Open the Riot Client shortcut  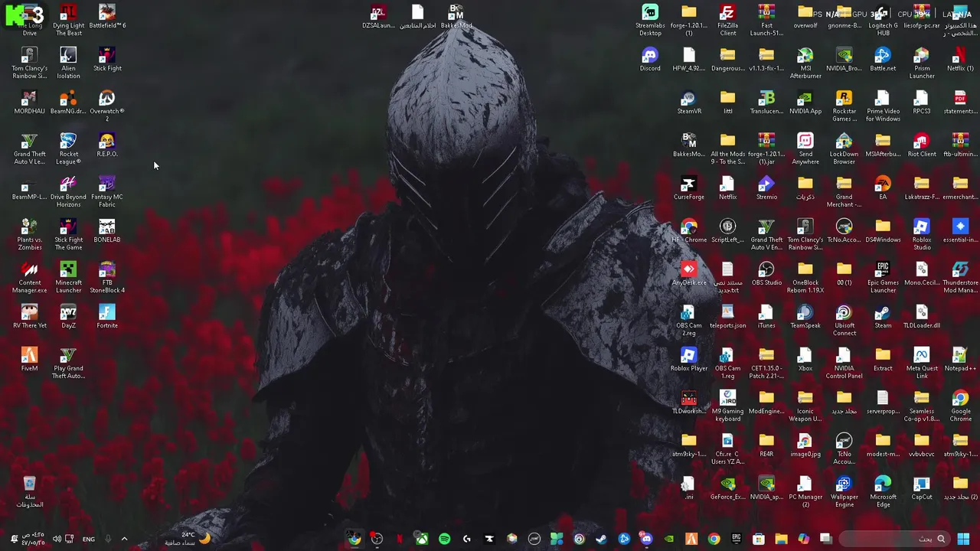click(x=922, y=146)
